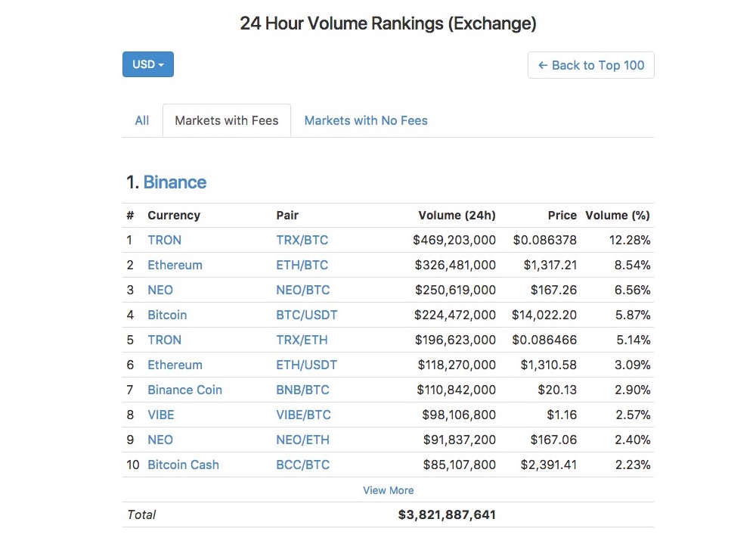This screenshot has height=547, width=756.
Task: Click the Pair column header
Action: pos(287,216)
